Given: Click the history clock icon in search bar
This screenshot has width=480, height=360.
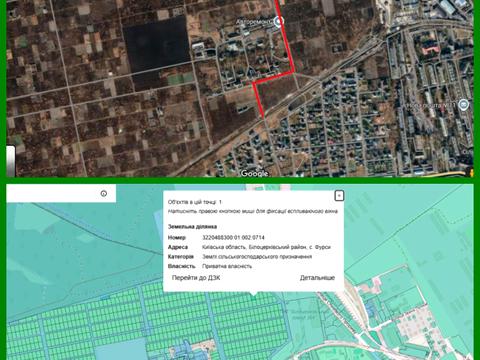Looking at the screenshot, I should pos(104,193).
